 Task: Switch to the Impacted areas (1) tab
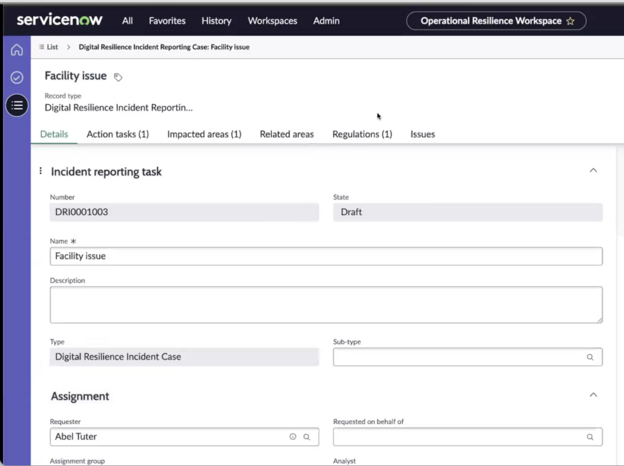pyautogui.click(x=204, y=134)
